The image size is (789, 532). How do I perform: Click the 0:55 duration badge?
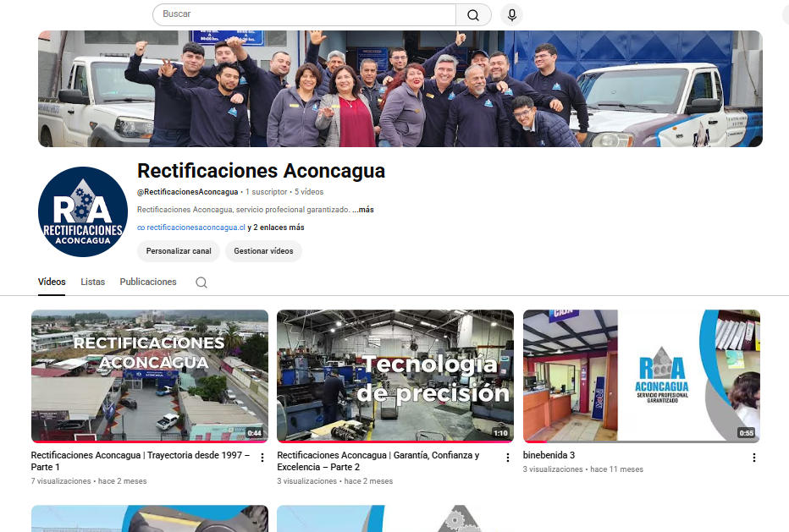(x=746, y=433)
